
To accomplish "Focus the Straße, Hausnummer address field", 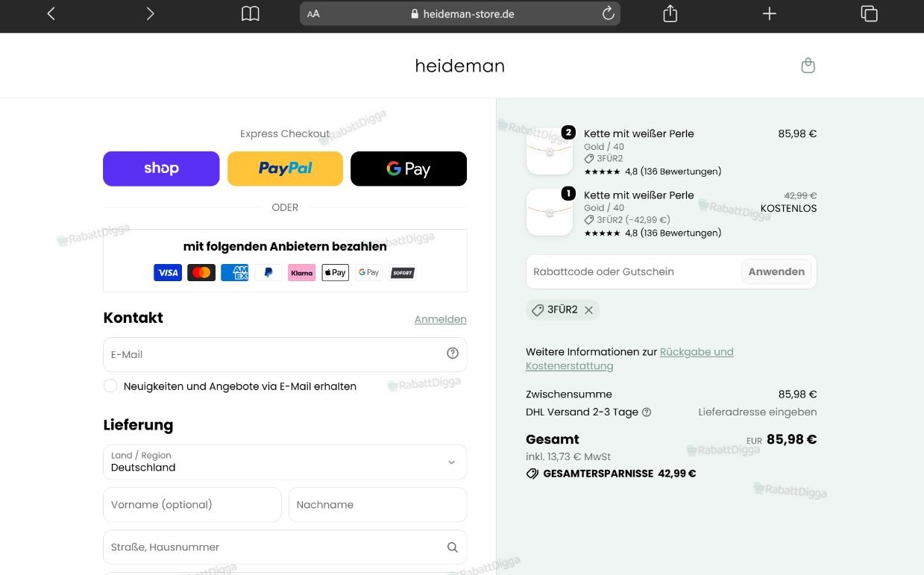I will point(285,547).
